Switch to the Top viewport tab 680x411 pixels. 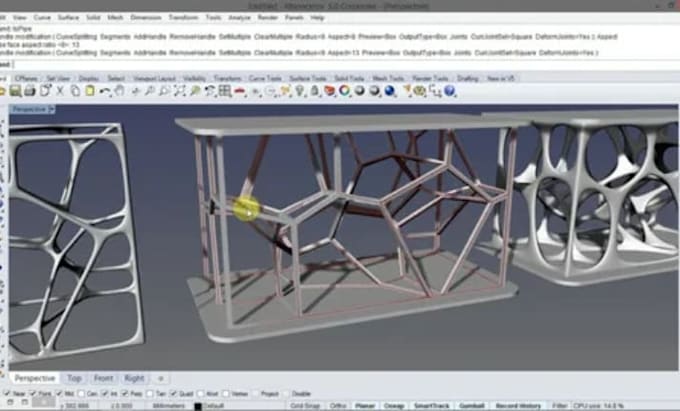(x=74, y=378)
